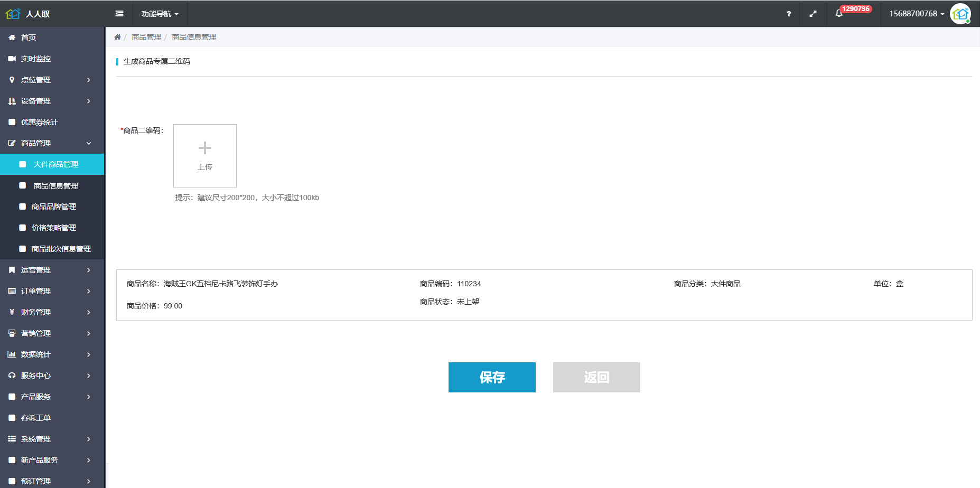
Task: Open the 功能导航 dropdown
Action: (x=160, y=14)
